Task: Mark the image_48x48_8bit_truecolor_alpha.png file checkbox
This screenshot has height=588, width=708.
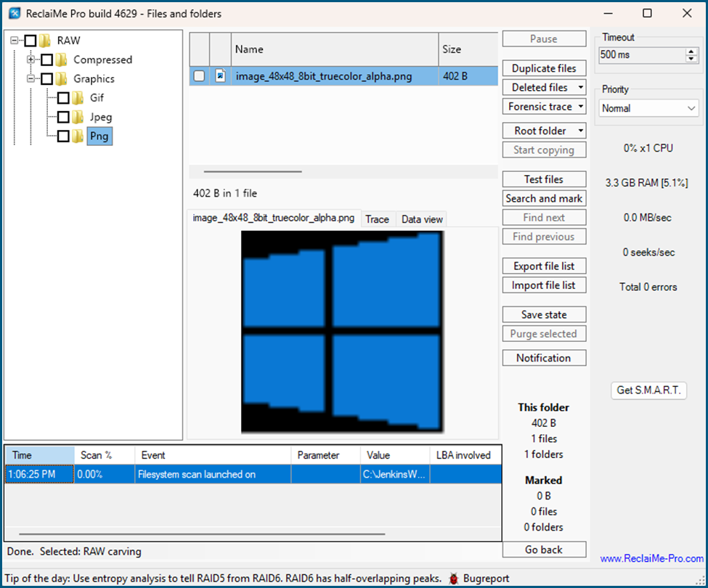Action: 199,75
